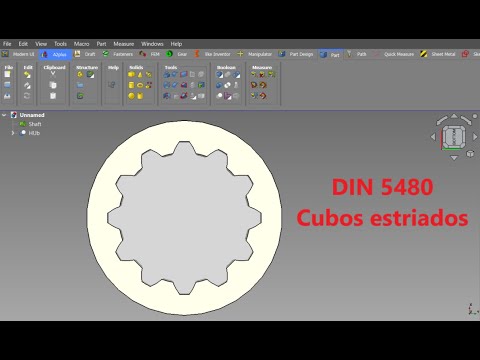Open the View menu
The width and height of the screenshot is (480, 360).
[41, 44]
